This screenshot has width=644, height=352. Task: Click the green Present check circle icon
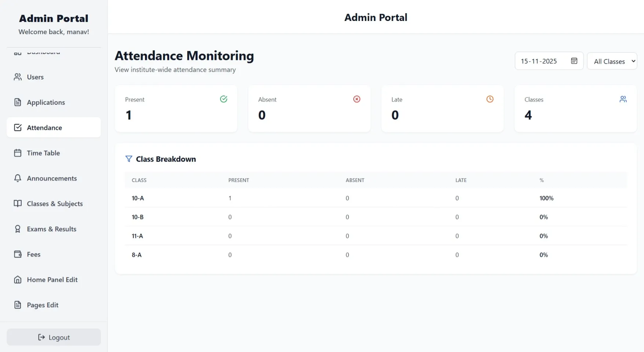(x=223, y=99)
